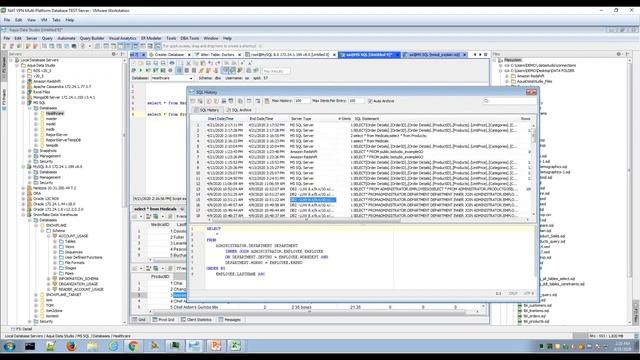Click the highlighted DB2 server type cell
This screenshot has height=360, width=640.
313,200
